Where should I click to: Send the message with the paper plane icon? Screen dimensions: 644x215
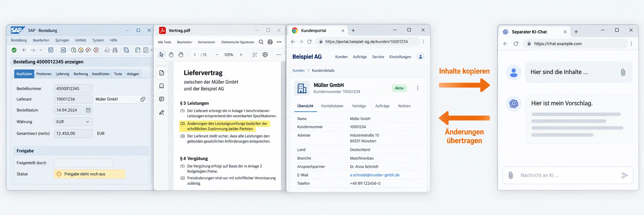click(624, 176)
